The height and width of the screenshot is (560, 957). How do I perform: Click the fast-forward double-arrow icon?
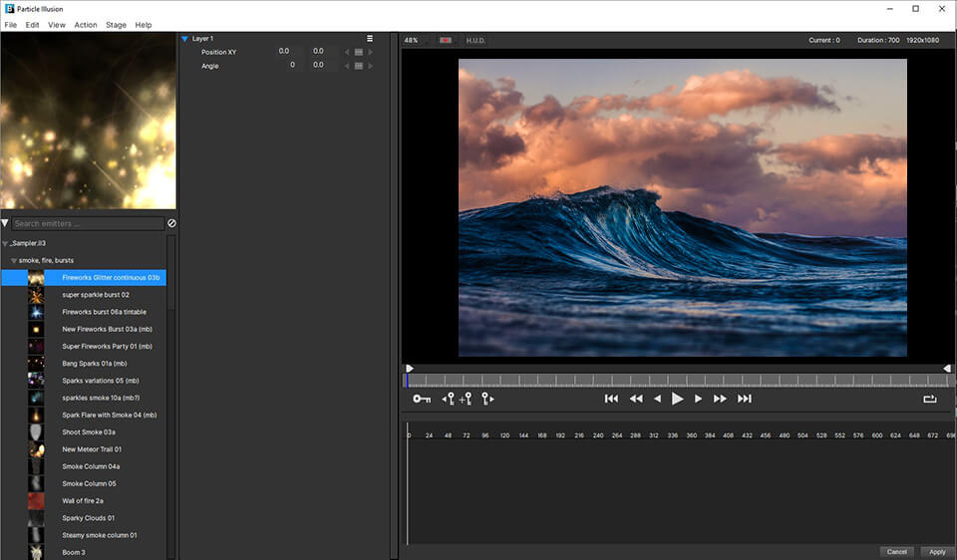pos(720,399)
